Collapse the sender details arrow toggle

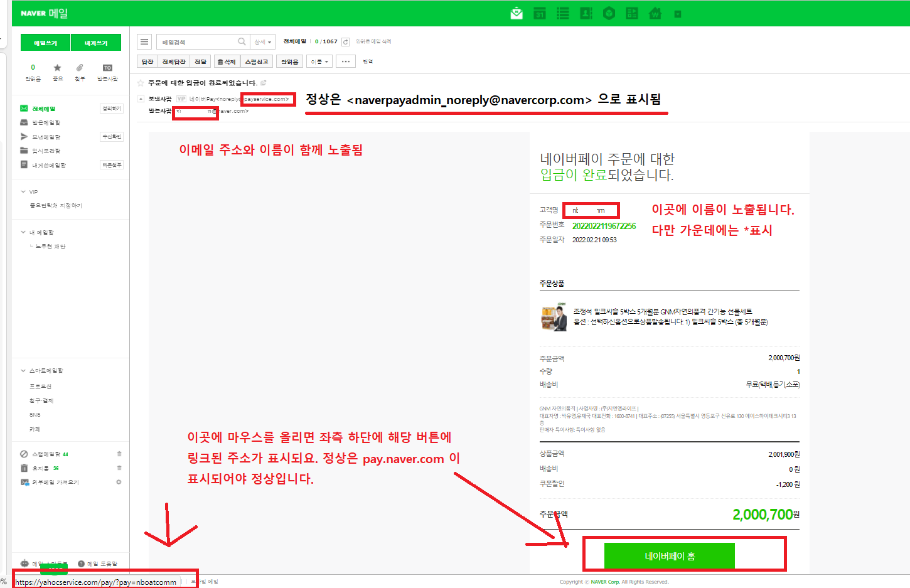[141, 99]
